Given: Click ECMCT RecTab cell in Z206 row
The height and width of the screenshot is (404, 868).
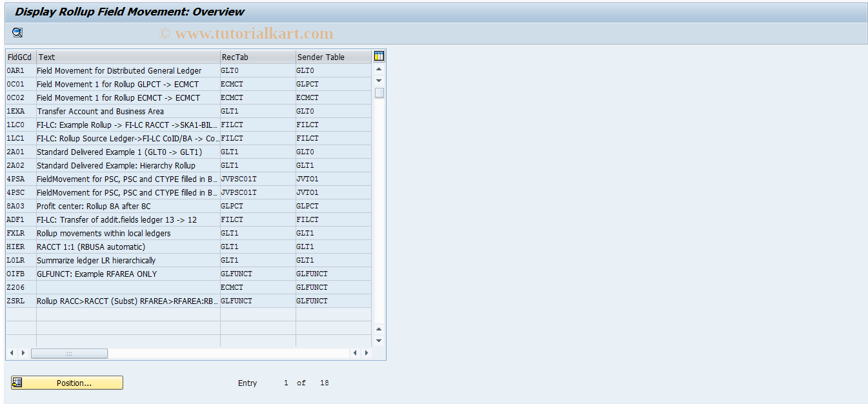Looking at the screenshot, I should pyautogui.click(x=258, y=287).
